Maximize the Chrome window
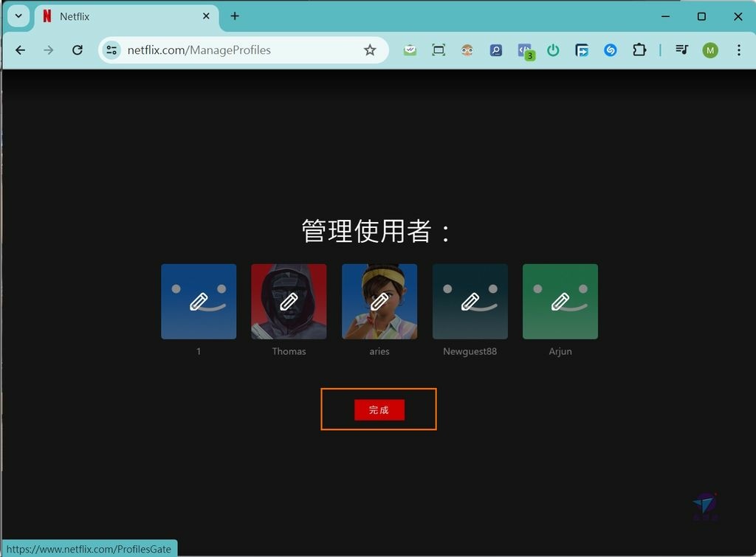The image size is (756, 557). 701,16
